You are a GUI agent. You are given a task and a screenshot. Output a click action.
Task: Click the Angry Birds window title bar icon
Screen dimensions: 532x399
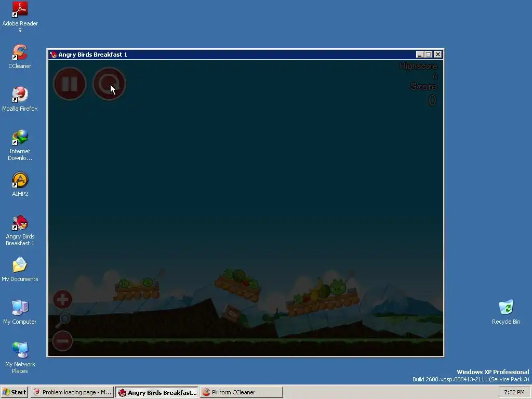coord(54,54)
